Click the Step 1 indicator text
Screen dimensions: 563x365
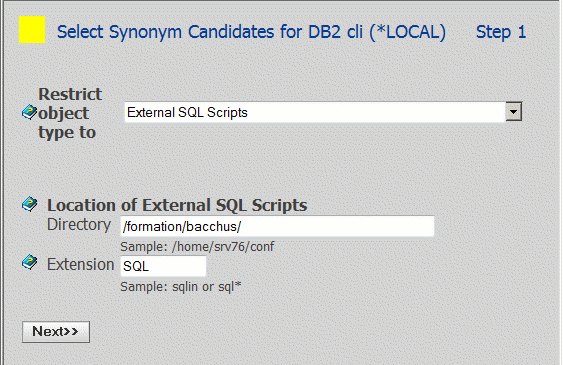click(x=501, y=32)
